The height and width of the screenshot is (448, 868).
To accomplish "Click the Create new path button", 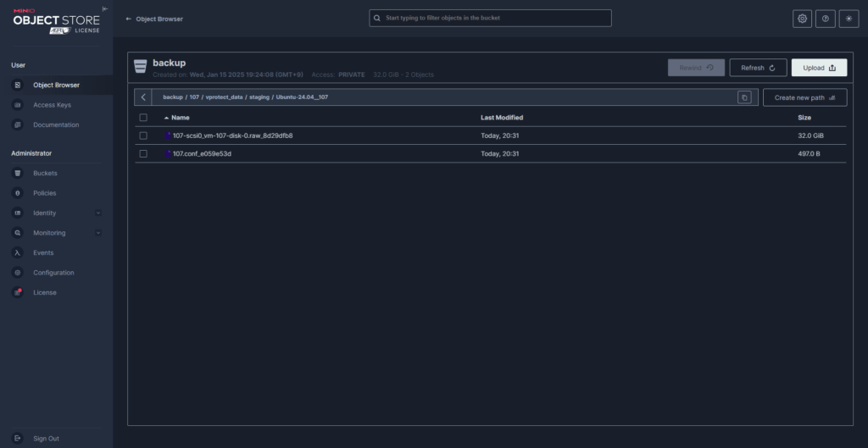I will click(x=804, y=97).
